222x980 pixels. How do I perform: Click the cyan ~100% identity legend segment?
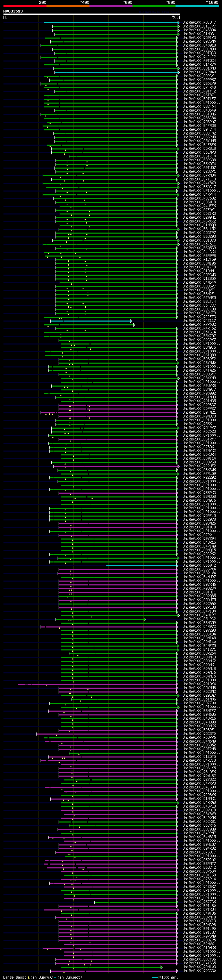click(197, 6)
